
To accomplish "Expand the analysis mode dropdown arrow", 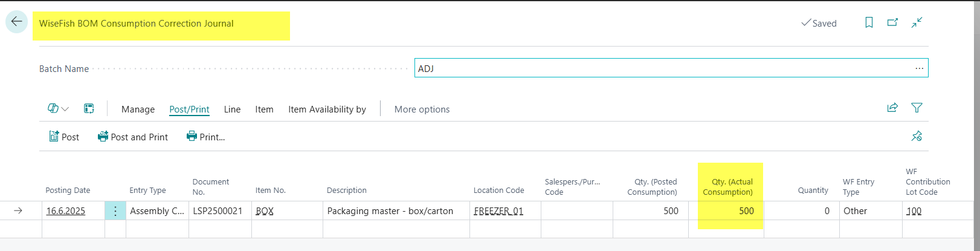I will pos(65,109).
